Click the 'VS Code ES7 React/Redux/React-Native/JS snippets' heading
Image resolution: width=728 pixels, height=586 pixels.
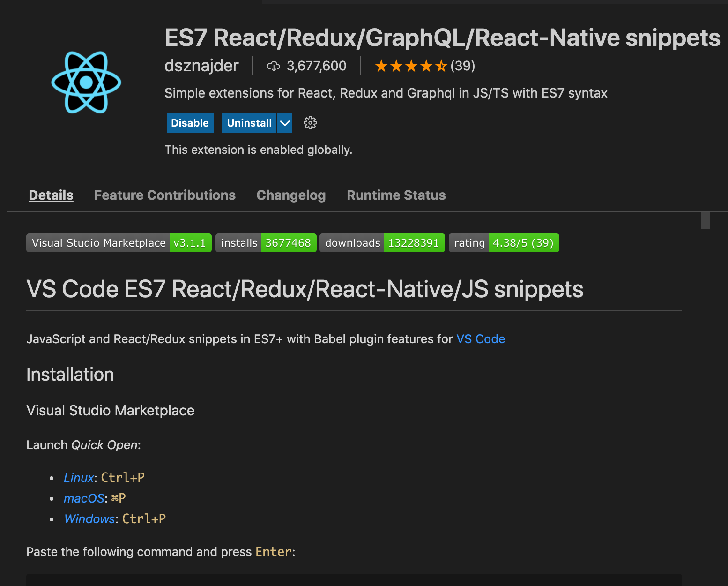305,289
